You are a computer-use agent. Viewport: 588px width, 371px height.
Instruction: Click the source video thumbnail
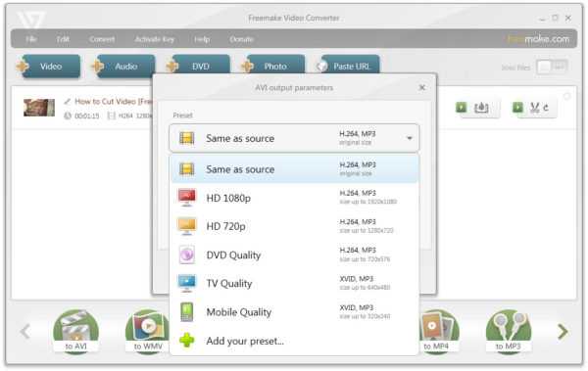pyautogui.click(x=39, y=108)
